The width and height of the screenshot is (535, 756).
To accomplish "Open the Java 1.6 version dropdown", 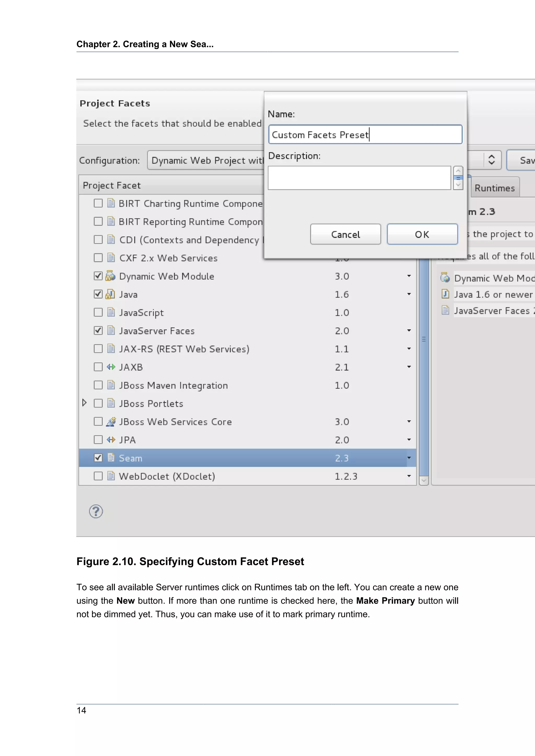I will pos(409,294).
